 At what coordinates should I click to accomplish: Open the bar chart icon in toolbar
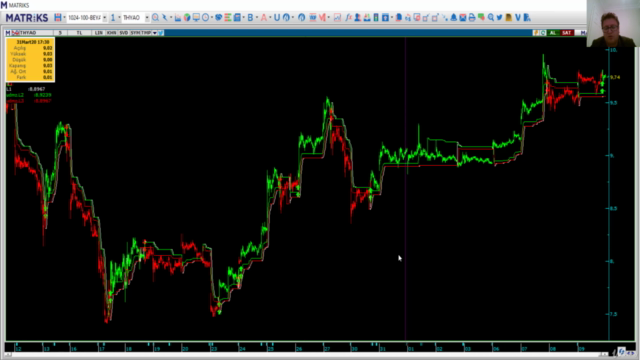coord(178,18)
